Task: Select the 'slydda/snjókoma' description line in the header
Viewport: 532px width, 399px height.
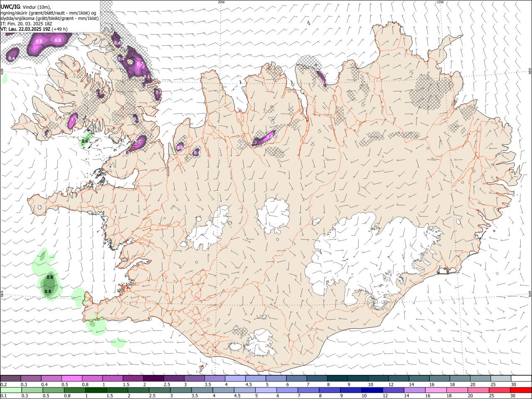Action: coord(49,18)
